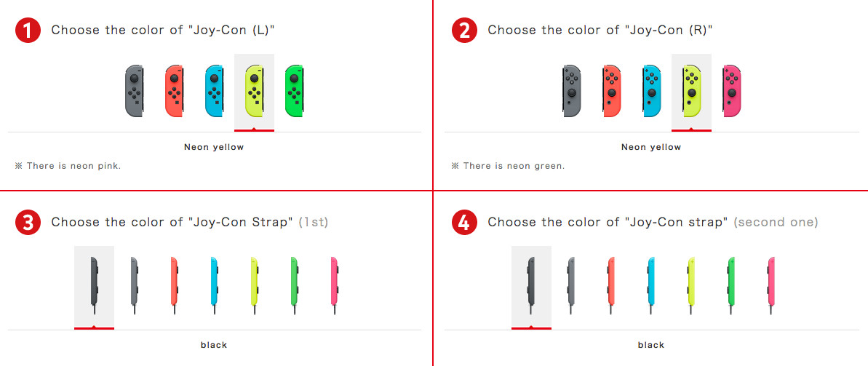The image size is (868, 366).
Task: Pick neon red for the second strap
Action: 611,286
